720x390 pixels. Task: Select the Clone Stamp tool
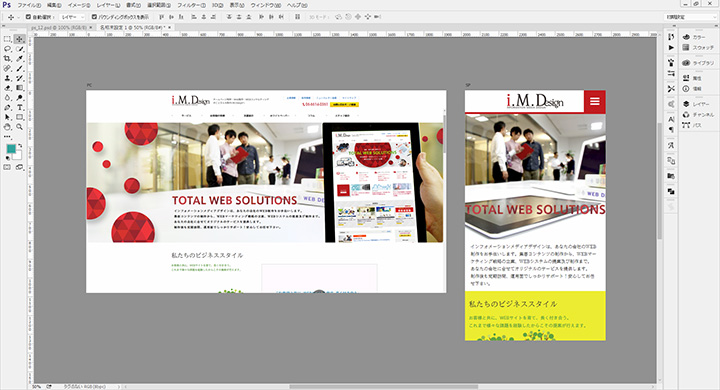[7, 78]
